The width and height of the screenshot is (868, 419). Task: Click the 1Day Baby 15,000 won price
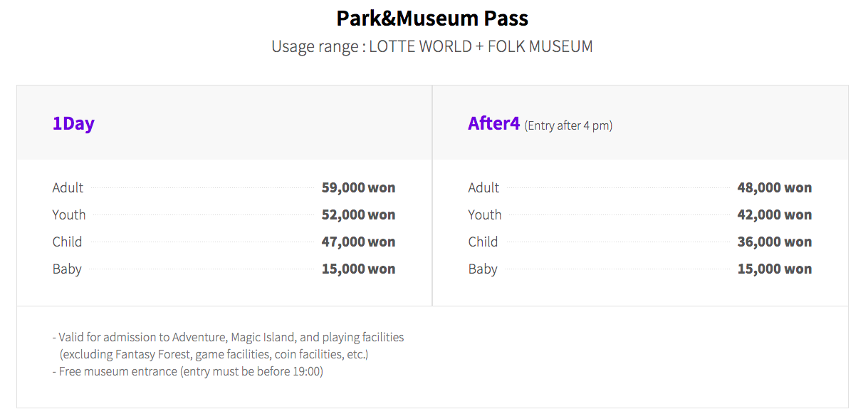[x=358, y=269]
